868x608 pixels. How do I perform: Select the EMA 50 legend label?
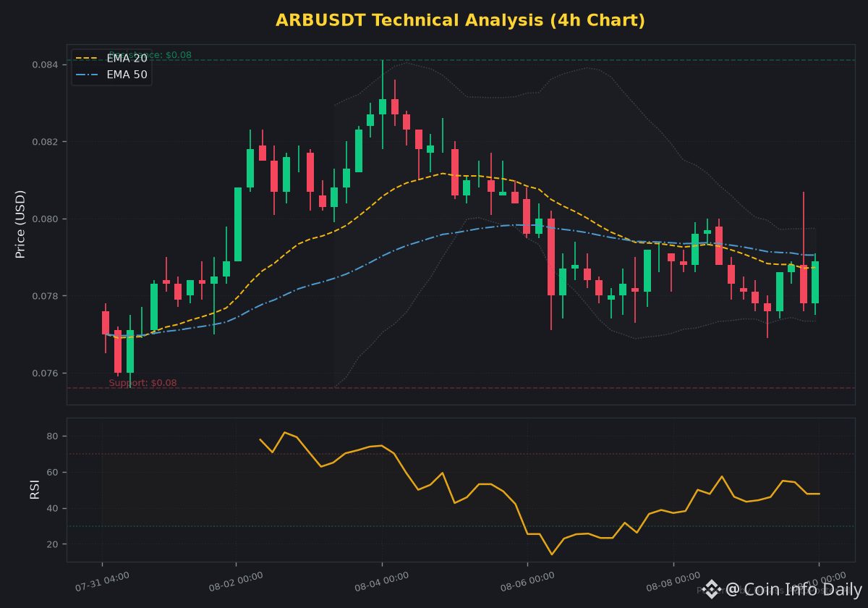click(x=127, y=75)
